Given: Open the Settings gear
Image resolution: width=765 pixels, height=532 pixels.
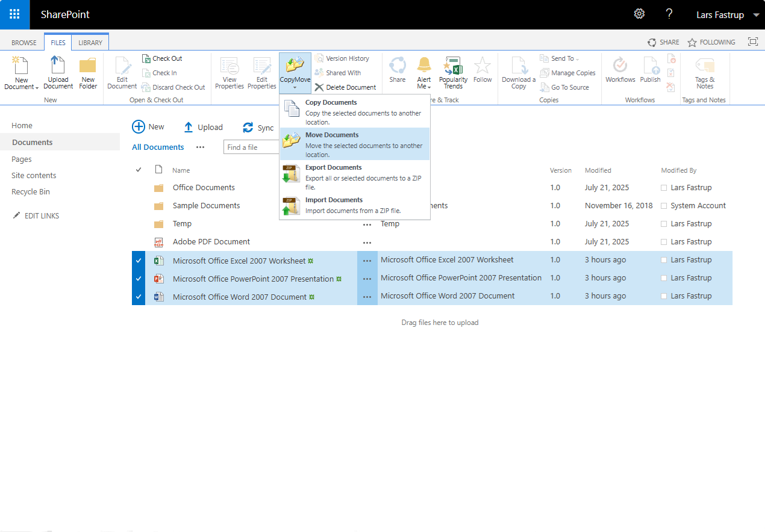Looking at the screenshot, I should tap(639, 14).
